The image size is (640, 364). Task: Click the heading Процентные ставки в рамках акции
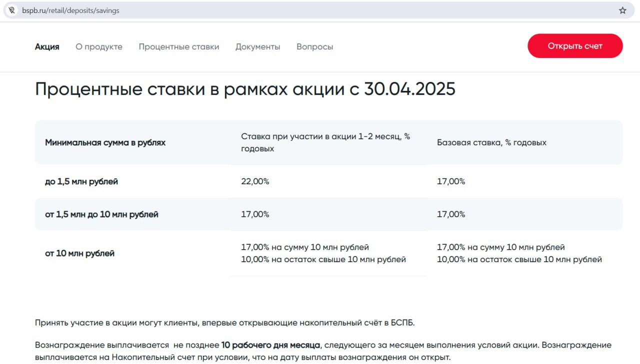245,89
